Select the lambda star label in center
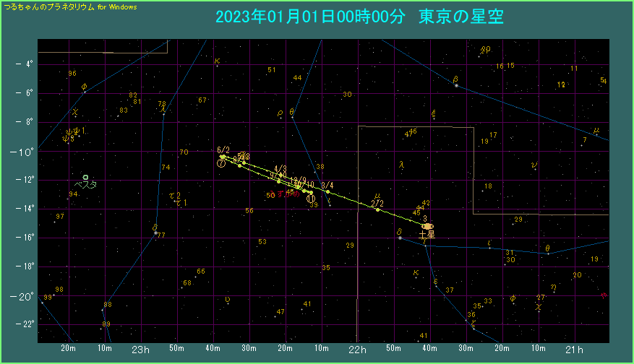 pos(401,165)
